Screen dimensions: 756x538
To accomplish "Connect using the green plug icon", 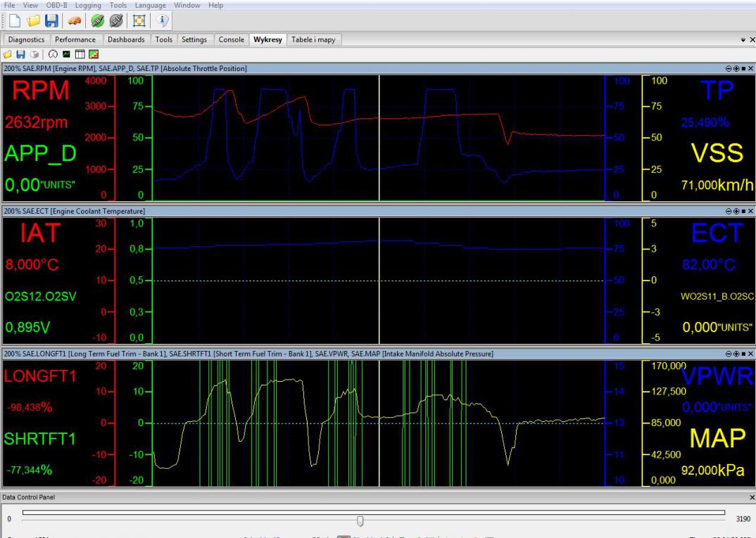I will click(97, 22).
